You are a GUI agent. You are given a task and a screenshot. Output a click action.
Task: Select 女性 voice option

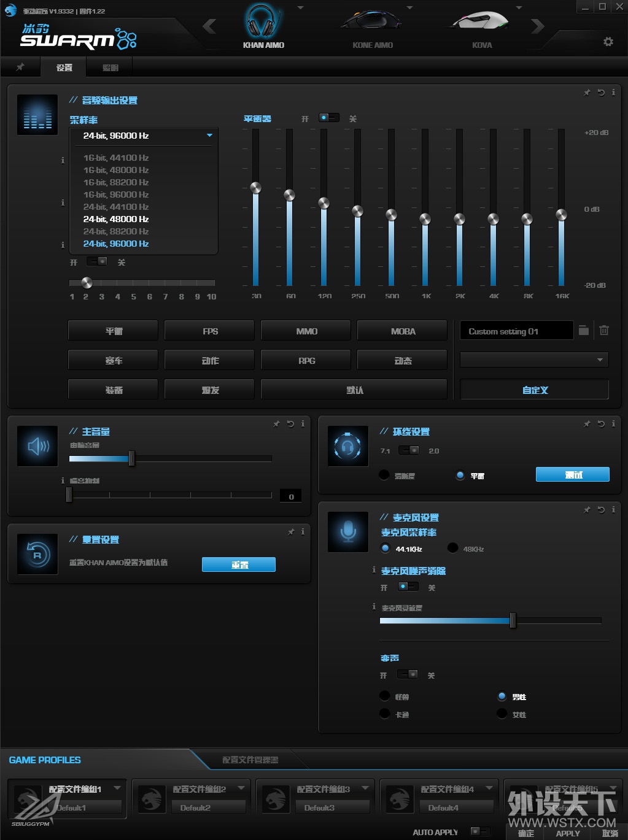pyautogui.click(x=502, y=714)
